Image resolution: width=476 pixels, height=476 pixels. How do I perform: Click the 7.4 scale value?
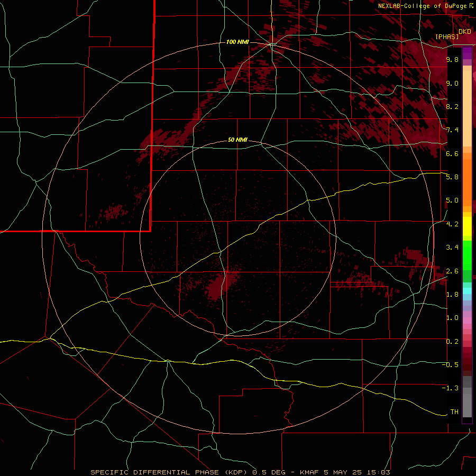[452, 130]
